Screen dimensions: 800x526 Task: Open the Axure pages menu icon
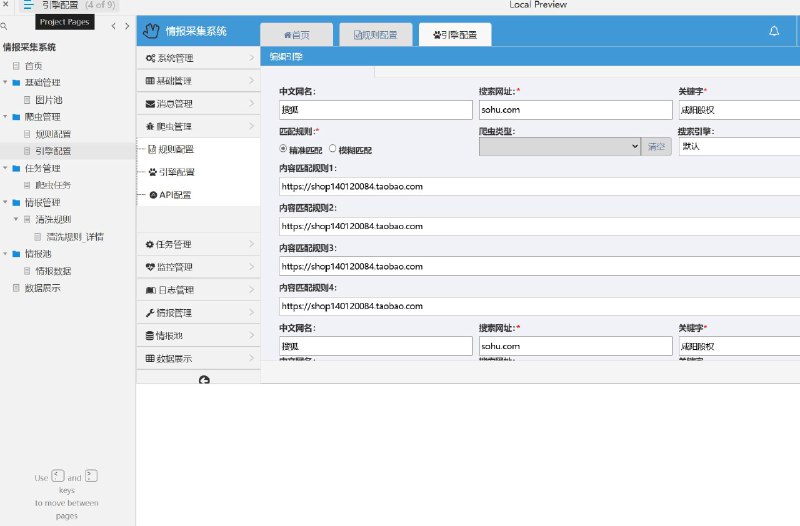pyautogui.click(x=28, y=5)
